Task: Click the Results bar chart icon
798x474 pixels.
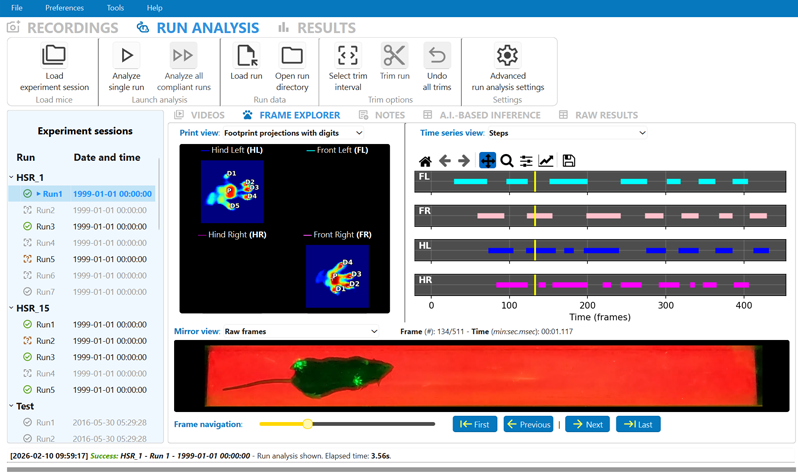Action: tap(283, 27)
